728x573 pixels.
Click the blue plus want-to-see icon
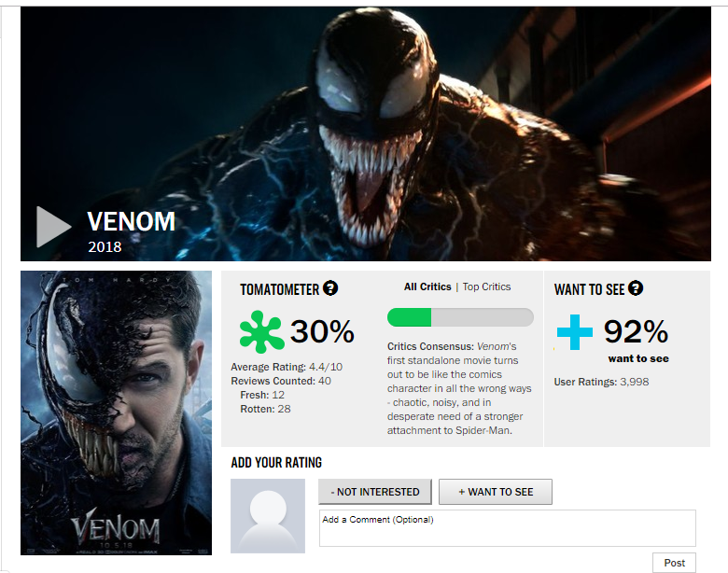[575, 332]
